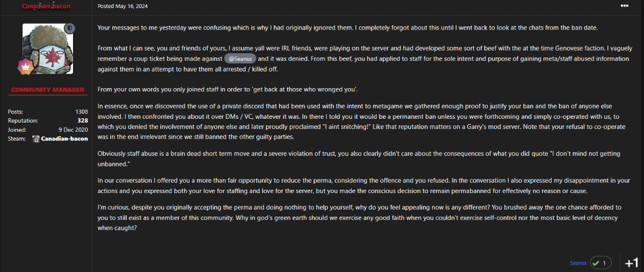Click the Steam avatar icon beside Canadian-bacon
Viewport: 644px width, 272px height.
click(x=36, y=139)
